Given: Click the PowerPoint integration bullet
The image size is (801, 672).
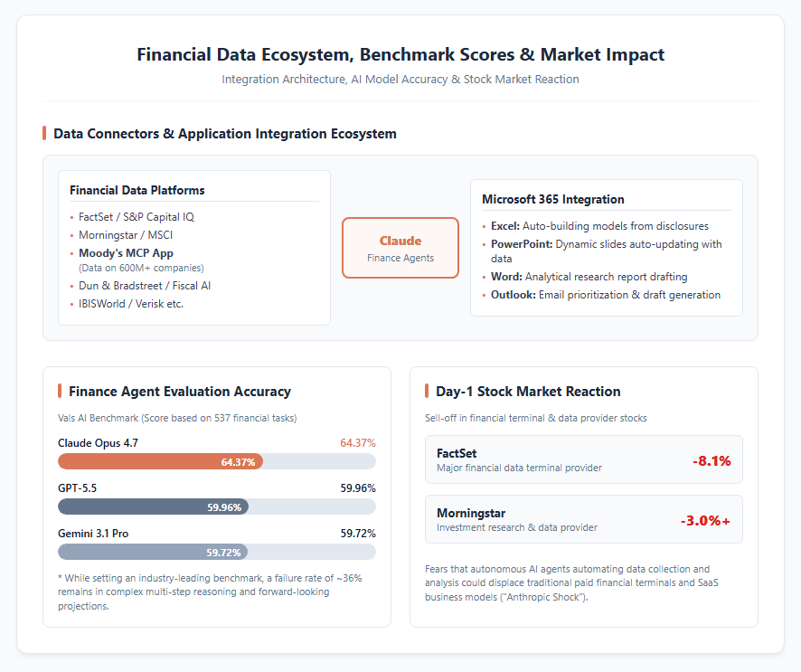Looking at the screenshot, I should tap(602, 251).
